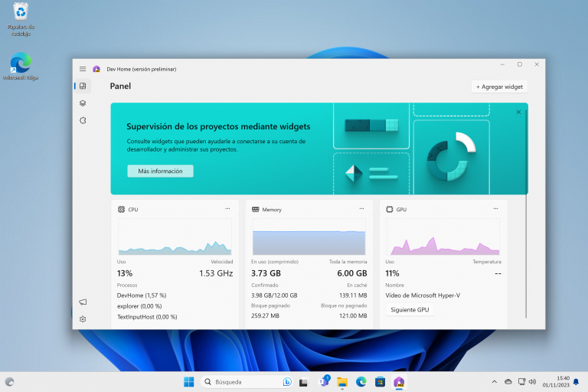The height and width of the screenshot is (392, 588).
Task: Select the Microsoft Edge desktop shortcut
Action: coord(21,67)
